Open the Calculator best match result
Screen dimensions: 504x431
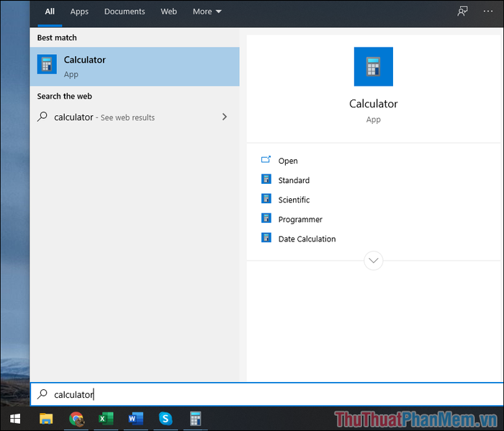click(135, 66)
